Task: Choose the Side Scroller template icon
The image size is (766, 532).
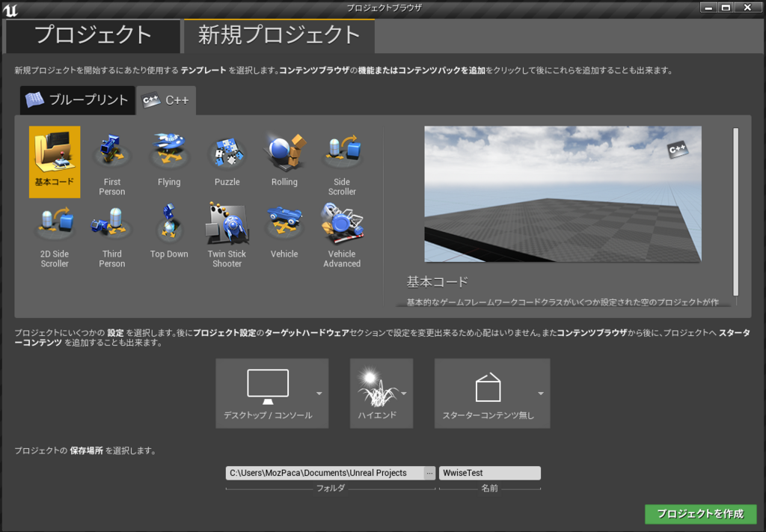Action: click(x=342, y=151)
